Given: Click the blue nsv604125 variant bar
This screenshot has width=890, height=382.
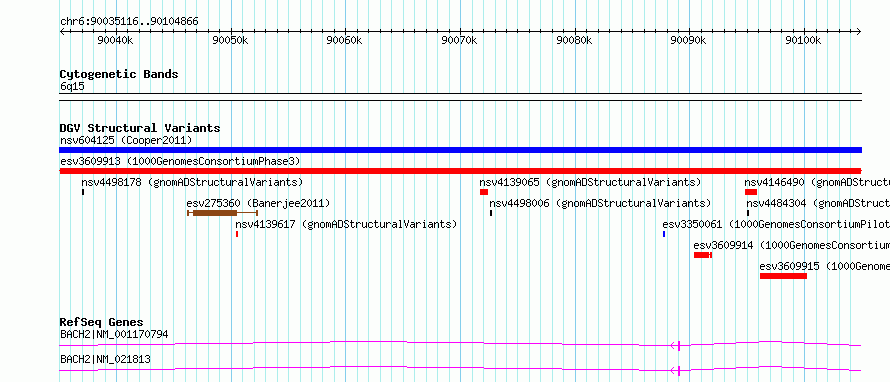Looking at the screenshot, I should 460,150.
